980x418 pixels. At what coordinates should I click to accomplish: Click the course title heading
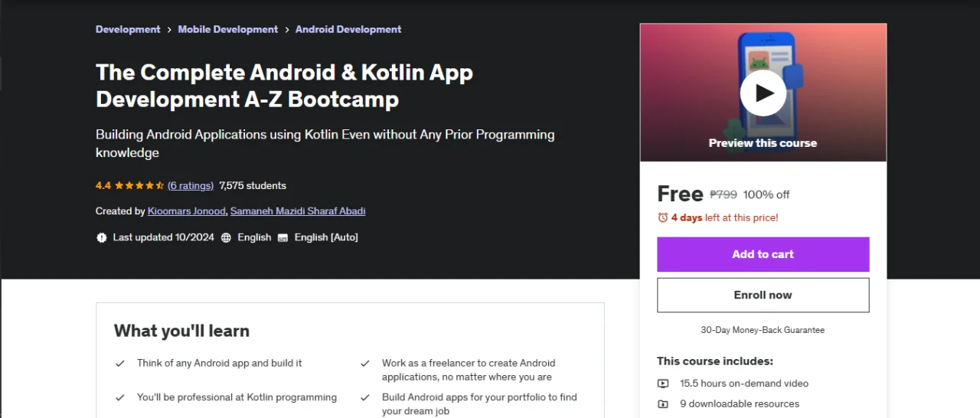(x=284, y=86)
